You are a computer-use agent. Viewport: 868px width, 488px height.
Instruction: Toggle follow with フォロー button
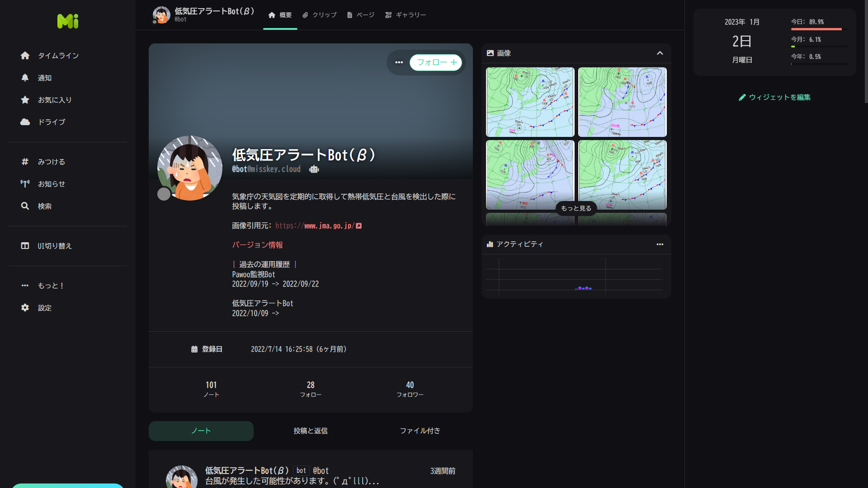point(436,62)
